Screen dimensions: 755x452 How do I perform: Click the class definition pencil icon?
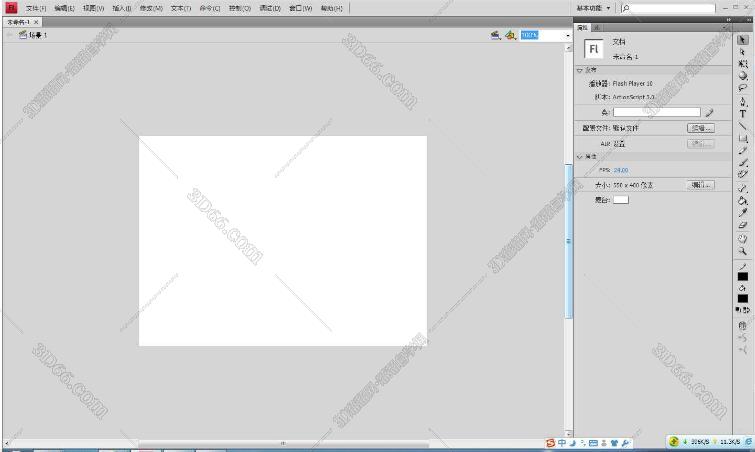point(709,113)
